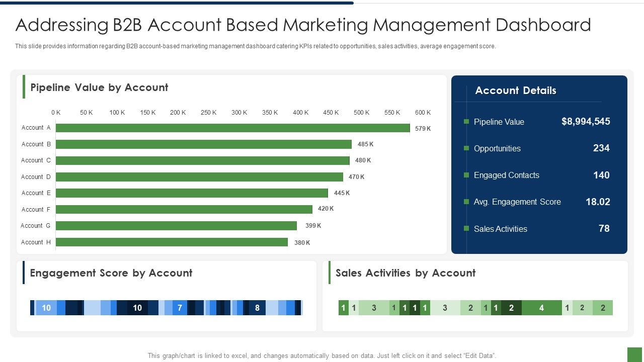Click the '399 K' data label

coord(313,226)
